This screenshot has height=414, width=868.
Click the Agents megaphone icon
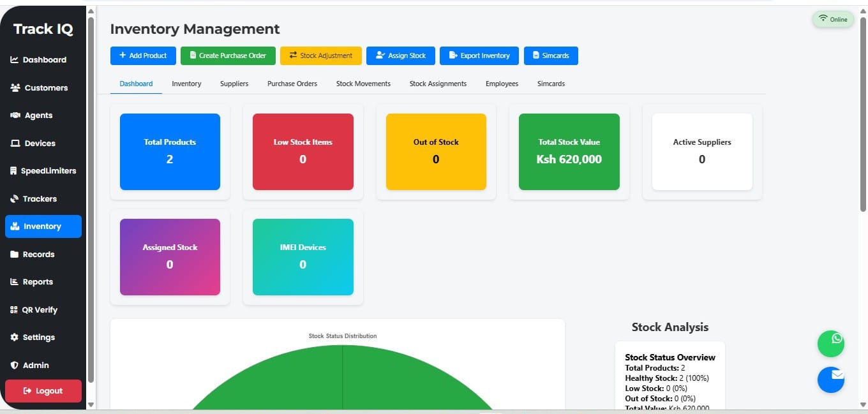[x=15, y=115]
